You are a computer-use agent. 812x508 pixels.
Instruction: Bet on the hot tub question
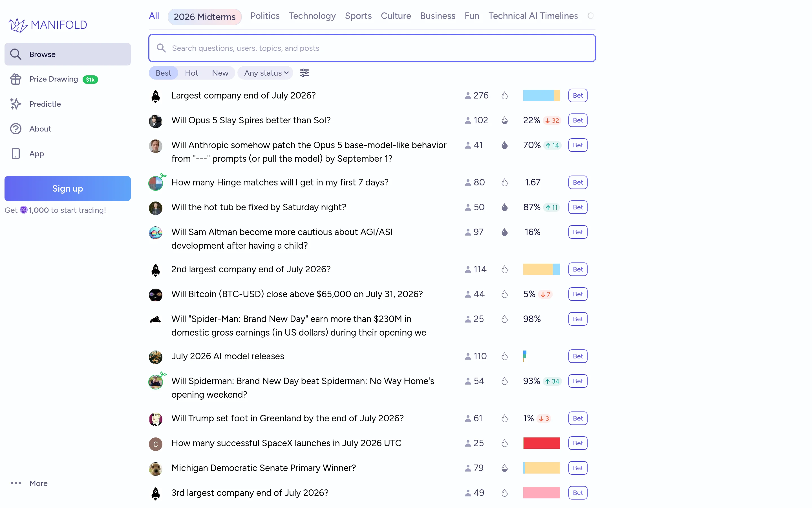point(577,207)
